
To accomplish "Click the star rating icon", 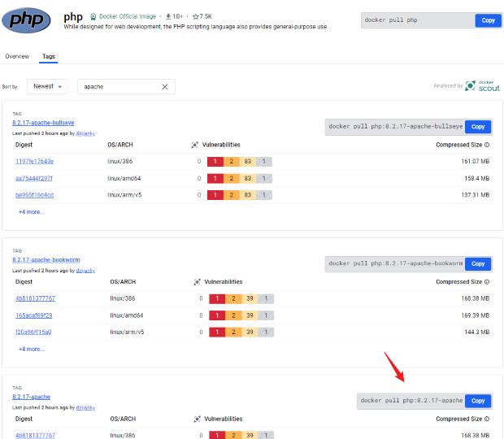I will click(x=196, y=16).
